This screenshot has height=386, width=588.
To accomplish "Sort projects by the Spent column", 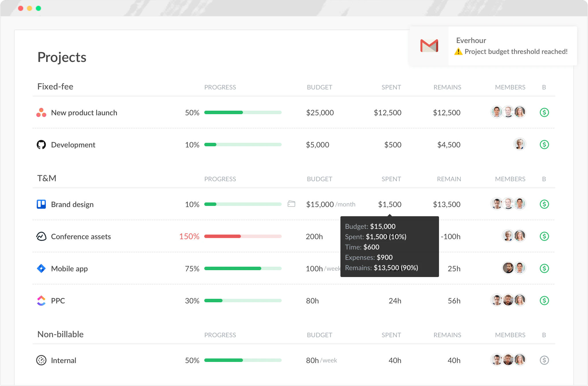I will (x=391, y=87).
